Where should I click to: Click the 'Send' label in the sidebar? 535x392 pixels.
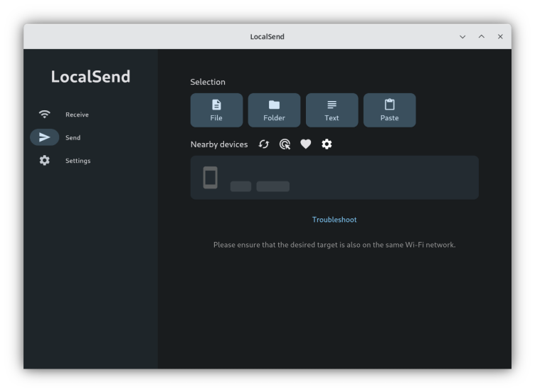[x=73, y=138]
